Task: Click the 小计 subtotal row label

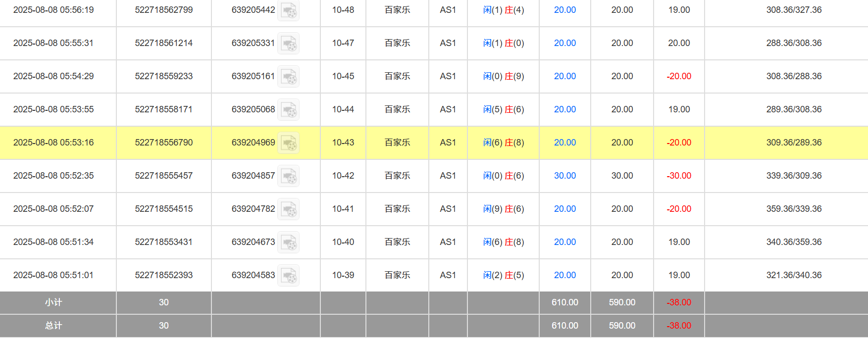Action: [53, 302]
